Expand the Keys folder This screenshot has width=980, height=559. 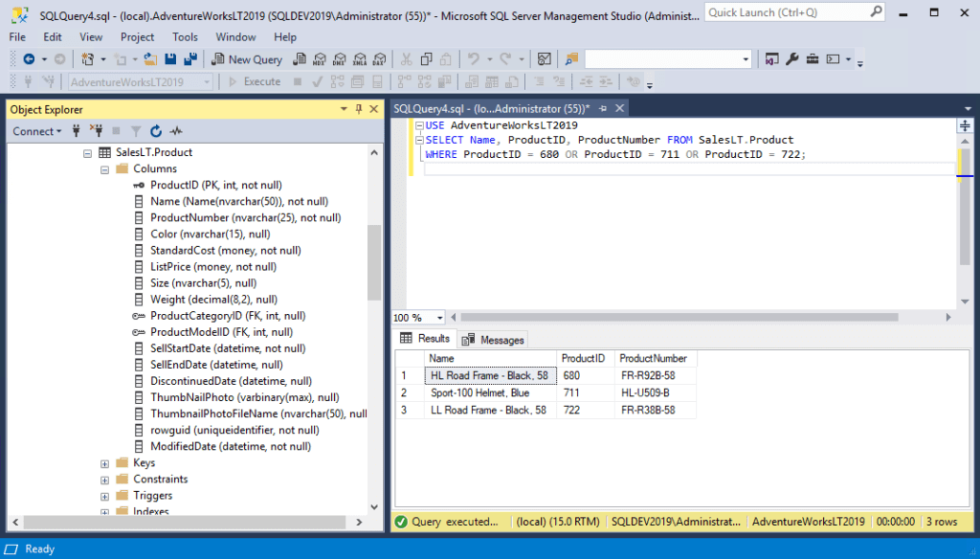[105, 463]
